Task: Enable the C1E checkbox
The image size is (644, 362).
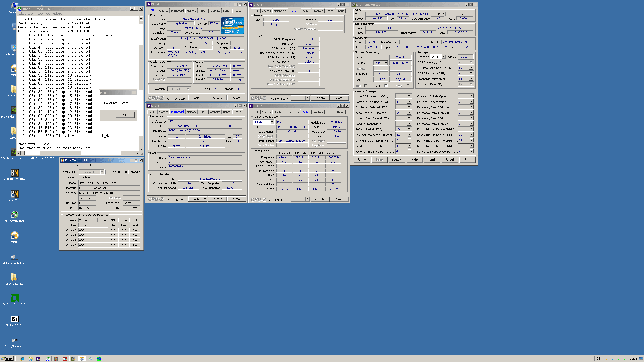Action: (386, 86)
